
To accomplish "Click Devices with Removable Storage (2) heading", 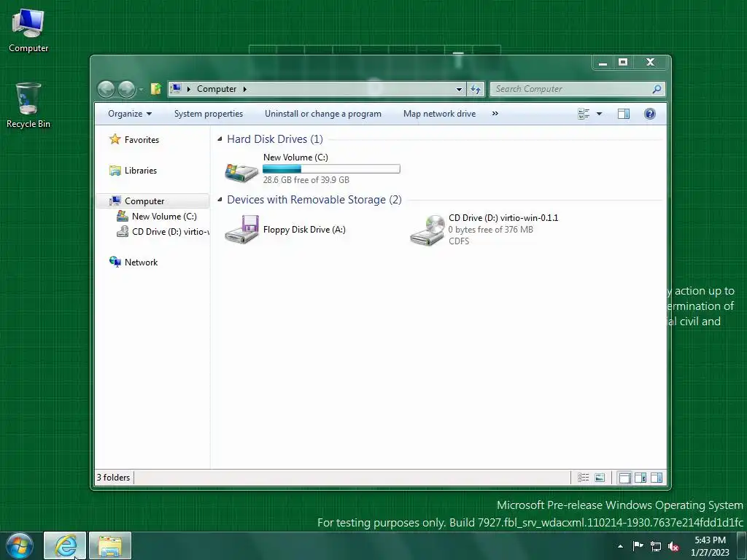I will pyautogui.click(x=314, y=200).
